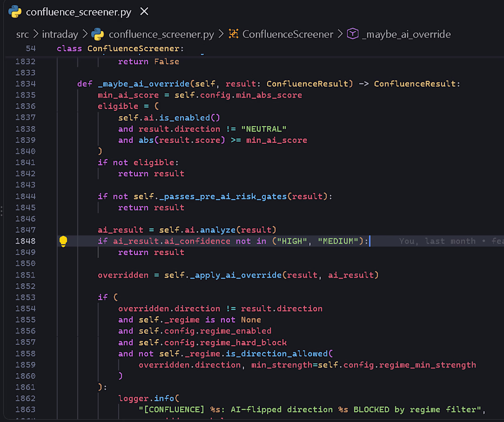
Task: Open the lightbulb code actions on line 1848
Action: pos(63,241)
